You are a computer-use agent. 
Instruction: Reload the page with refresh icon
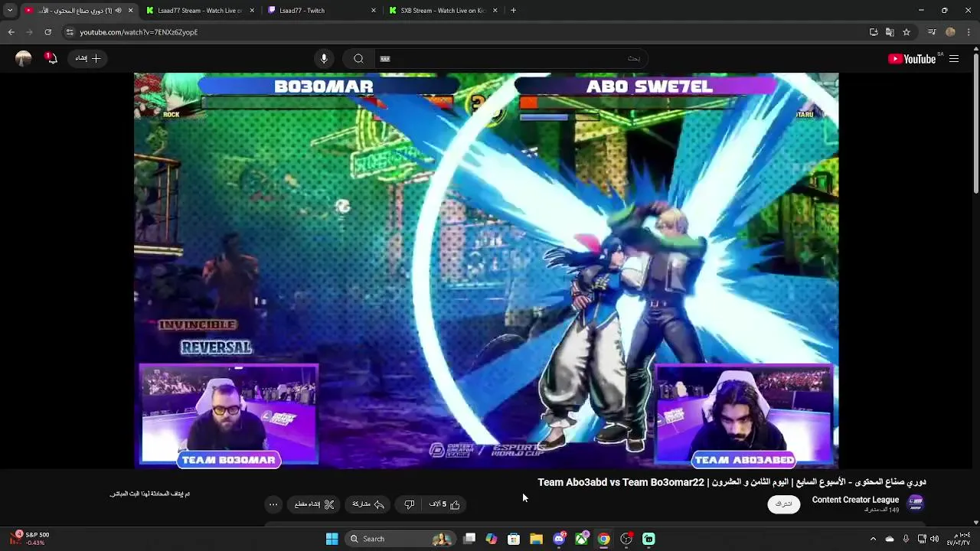click(x=47, y=32)
